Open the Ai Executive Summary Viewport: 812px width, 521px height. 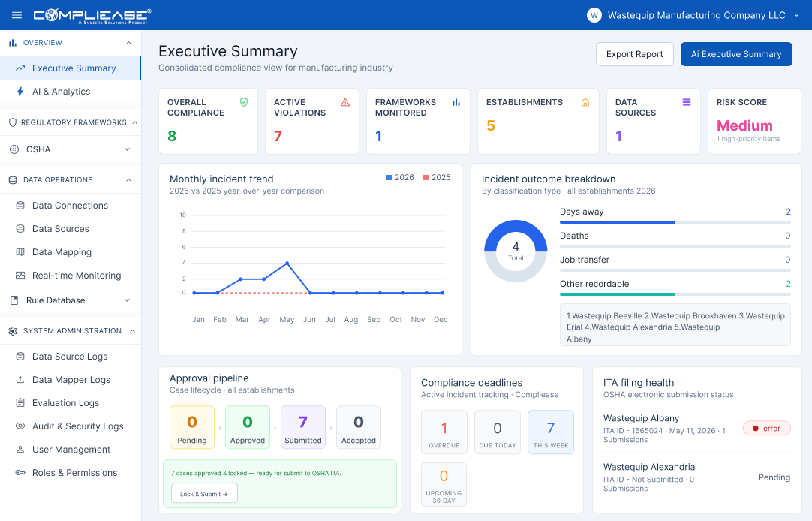736,54
